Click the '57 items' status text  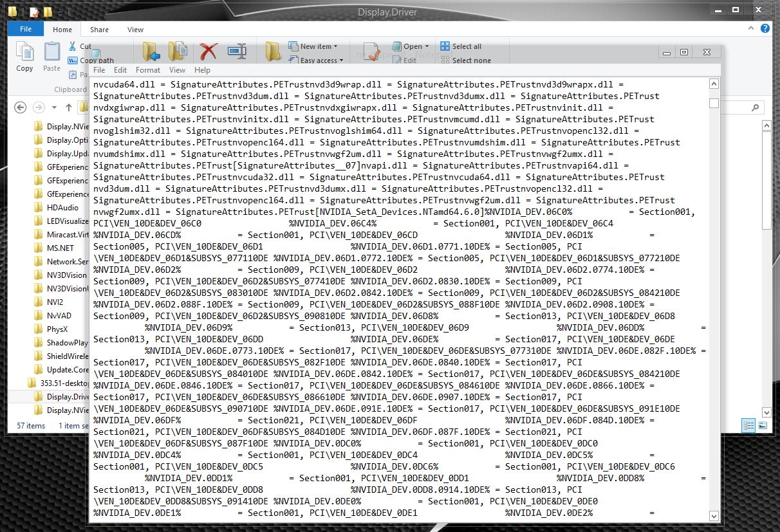click(x=31, y=425)
